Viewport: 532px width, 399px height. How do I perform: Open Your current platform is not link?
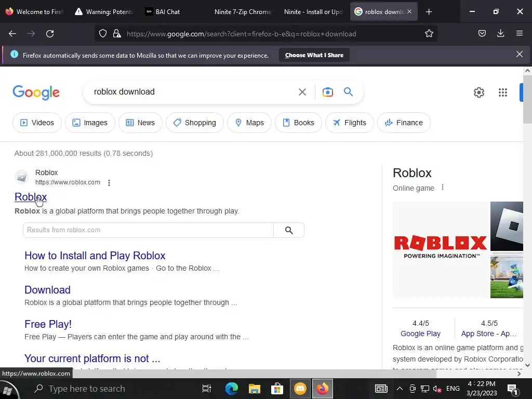(x=92, y=358)
